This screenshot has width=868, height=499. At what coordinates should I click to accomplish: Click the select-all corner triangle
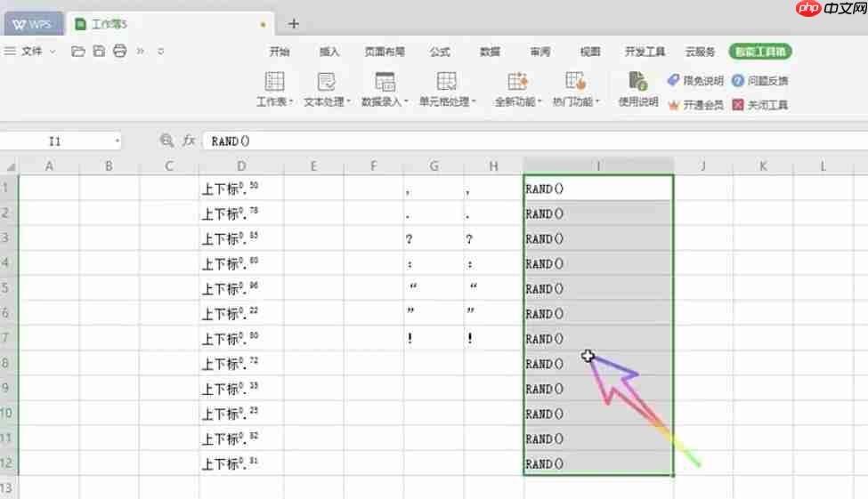tap(10, 166)
